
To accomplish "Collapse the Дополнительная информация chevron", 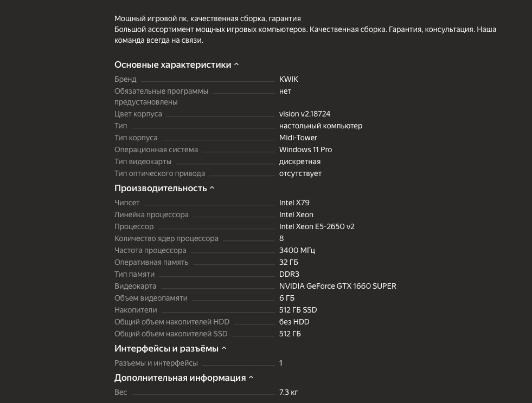I will 251,378.
